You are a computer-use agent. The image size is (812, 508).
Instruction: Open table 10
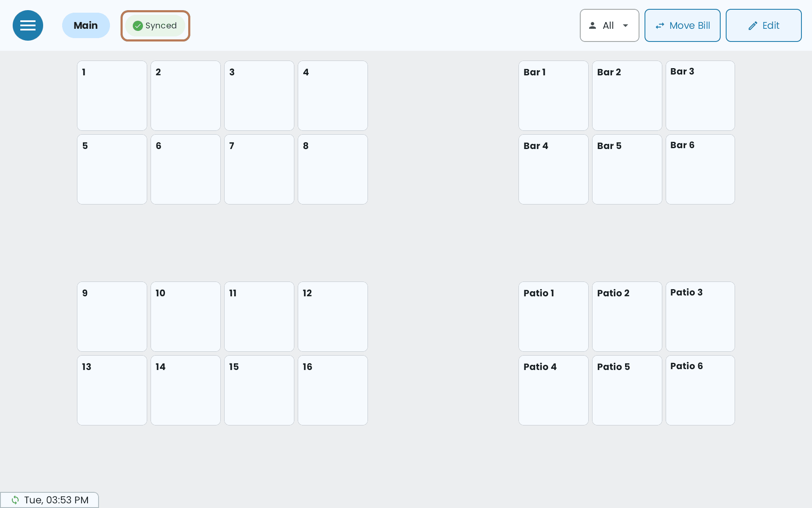186,317
